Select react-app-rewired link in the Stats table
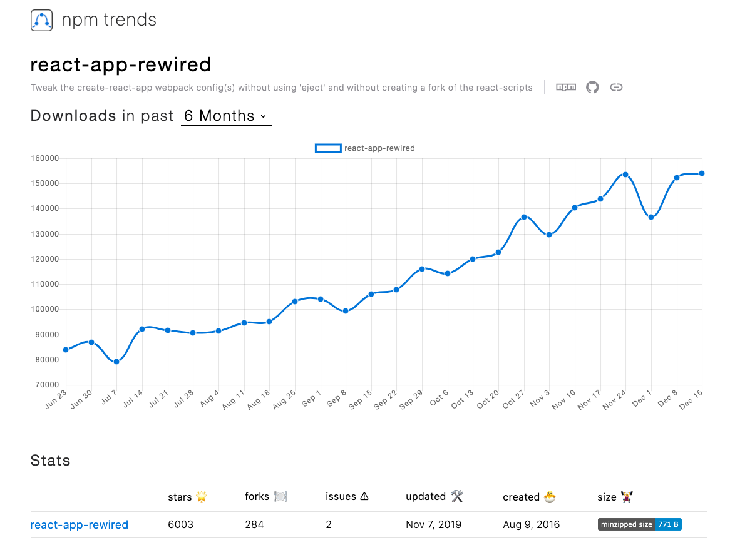730x560 pixels. pos(79,524)
